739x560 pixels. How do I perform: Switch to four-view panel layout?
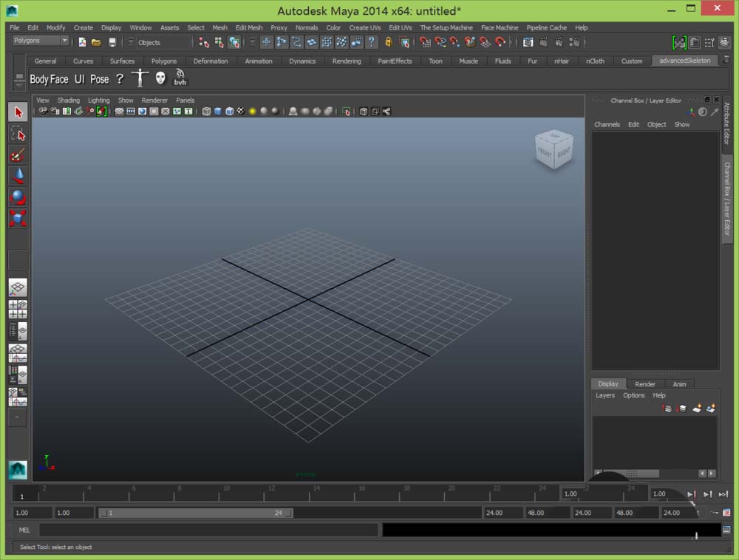pos(18,309)
